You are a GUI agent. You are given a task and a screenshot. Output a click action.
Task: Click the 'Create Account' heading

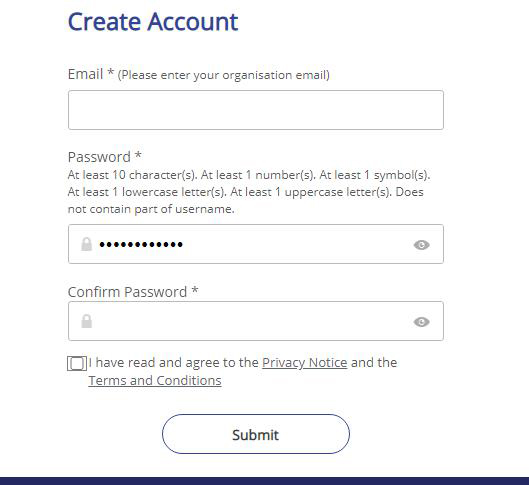tap(153, 22)
